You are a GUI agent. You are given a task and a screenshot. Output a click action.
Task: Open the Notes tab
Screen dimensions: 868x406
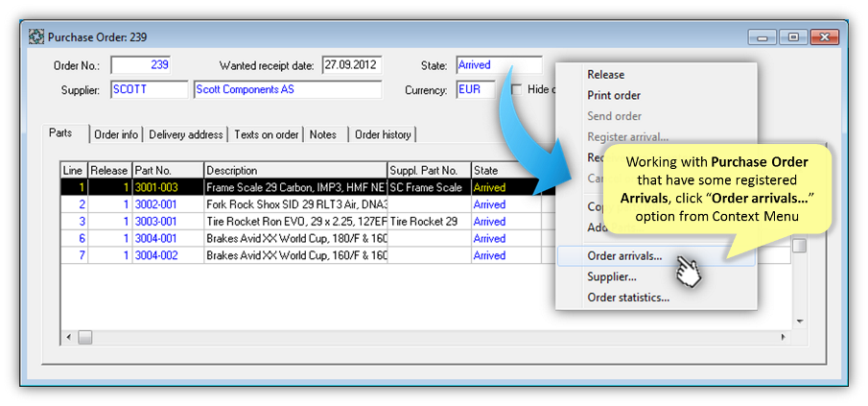pyautogui.click(x=323, y=135)
